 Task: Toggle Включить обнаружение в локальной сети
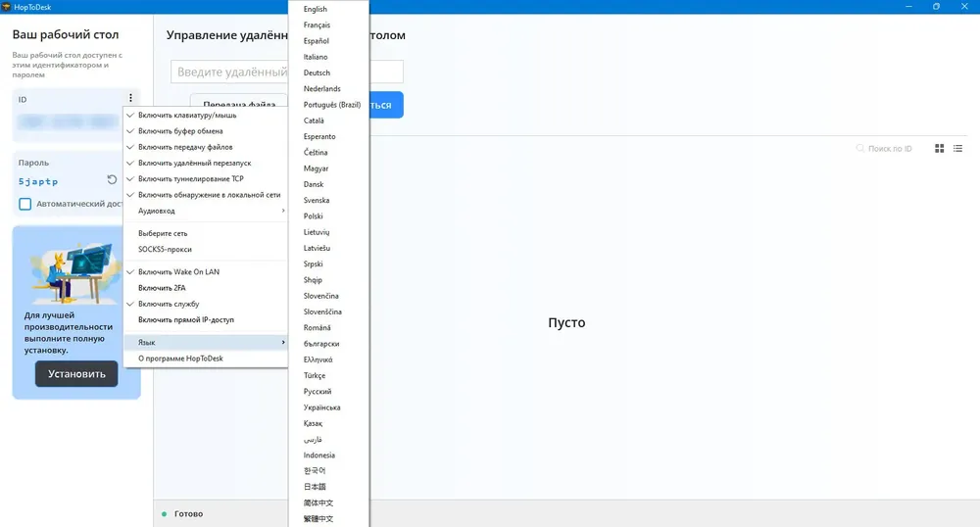[x=206, y=195]
